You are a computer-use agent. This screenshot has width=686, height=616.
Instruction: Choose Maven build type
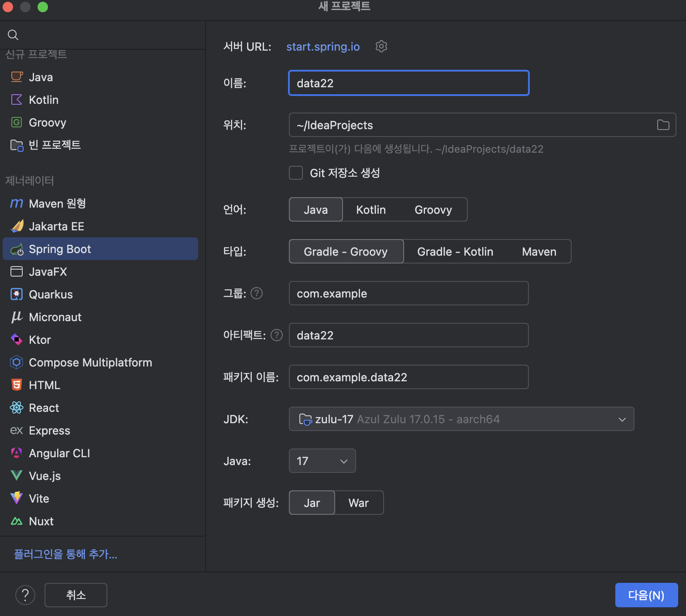(539, 252)
